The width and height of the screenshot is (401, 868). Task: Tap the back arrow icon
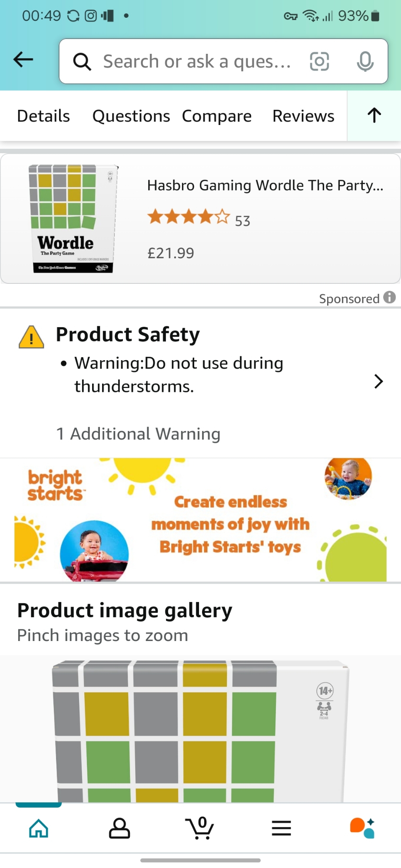(x=23, y=60)
